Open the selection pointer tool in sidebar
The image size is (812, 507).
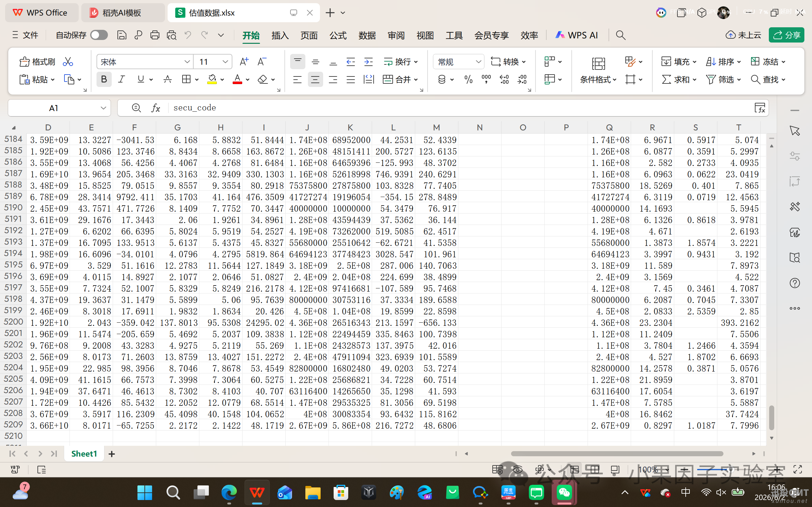(795, 131)
